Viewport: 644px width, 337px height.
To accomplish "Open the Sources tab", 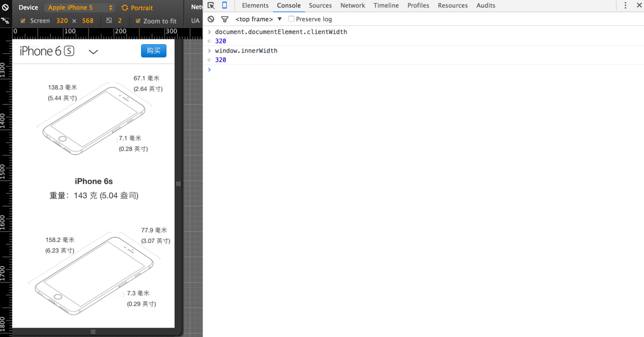I will [320, 5].
